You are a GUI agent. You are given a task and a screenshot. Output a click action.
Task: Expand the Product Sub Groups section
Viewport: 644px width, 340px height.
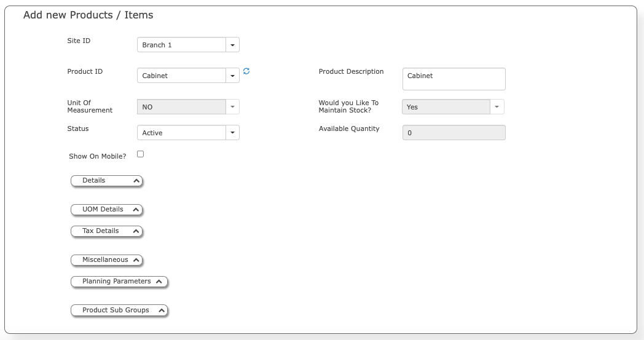pos(119,310)
